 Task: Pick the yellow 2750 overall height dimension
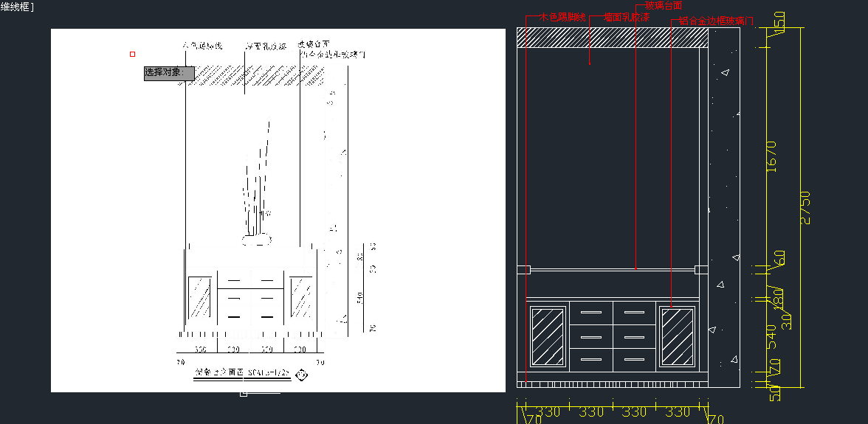(x=805, y=207)
